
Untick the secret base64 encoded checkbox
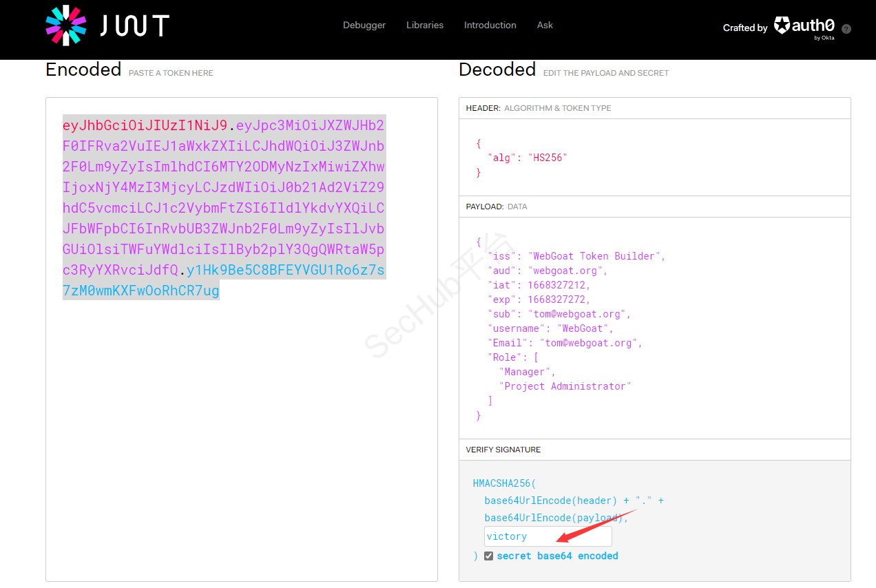pyautogui.click(x=488, y=556)
